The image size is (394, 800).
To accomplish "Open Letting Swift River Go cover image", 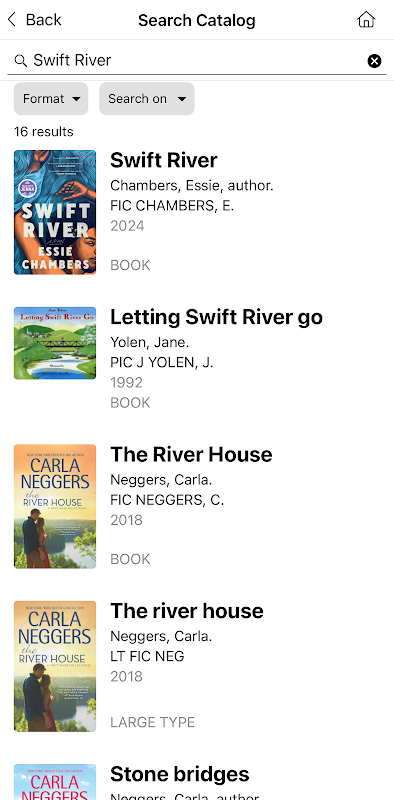I will [x=55, y=343].
